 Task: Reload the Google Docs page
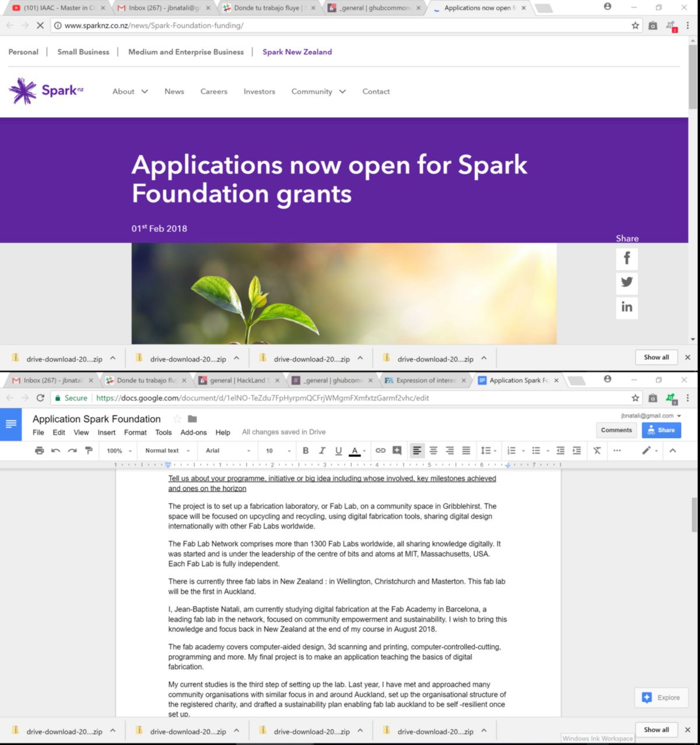point(40,398)
